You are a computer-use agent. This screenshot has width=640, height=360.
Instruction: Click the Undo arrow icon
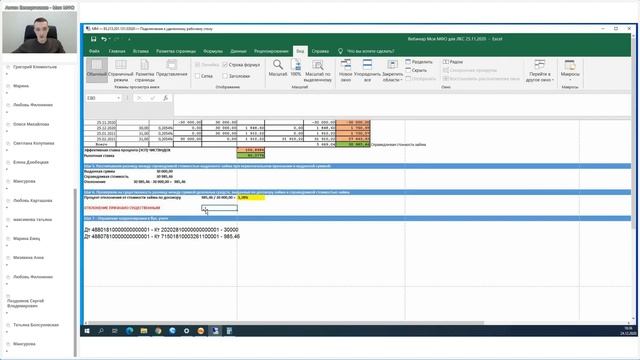(104, 39)
